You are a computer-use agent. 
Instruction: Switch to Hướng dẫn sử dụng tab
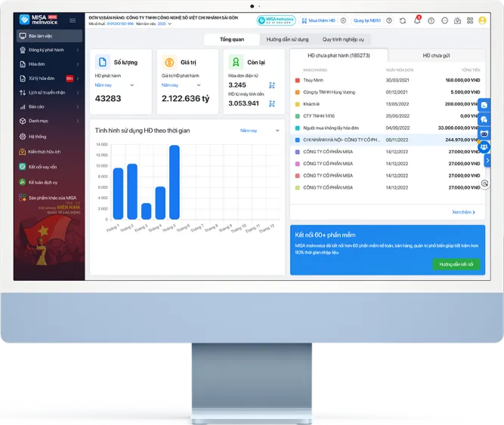click(x=287, y=39)
